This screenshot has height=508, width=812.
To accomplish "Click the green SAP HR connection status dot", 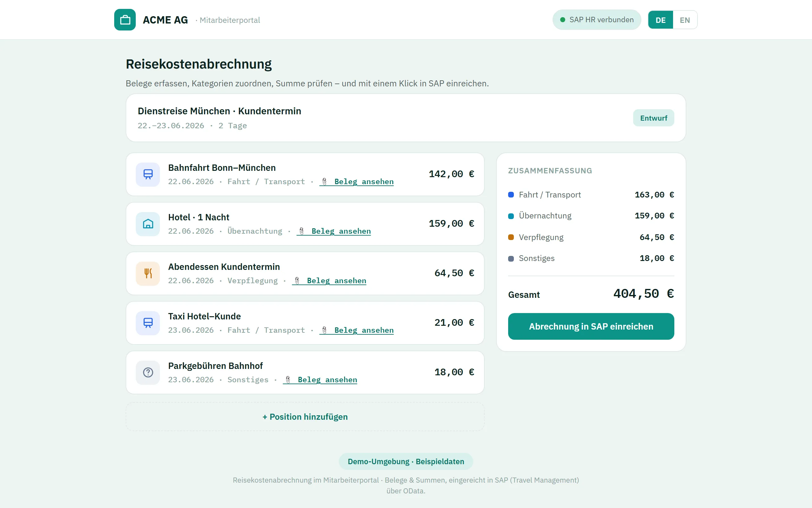I will pos(563,20).
